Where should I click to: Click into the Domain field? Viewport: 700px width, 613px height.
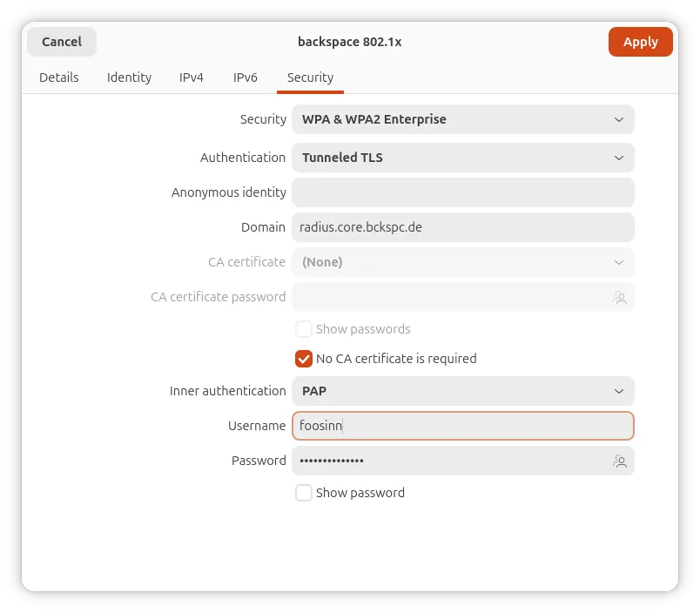pos(463,227)
